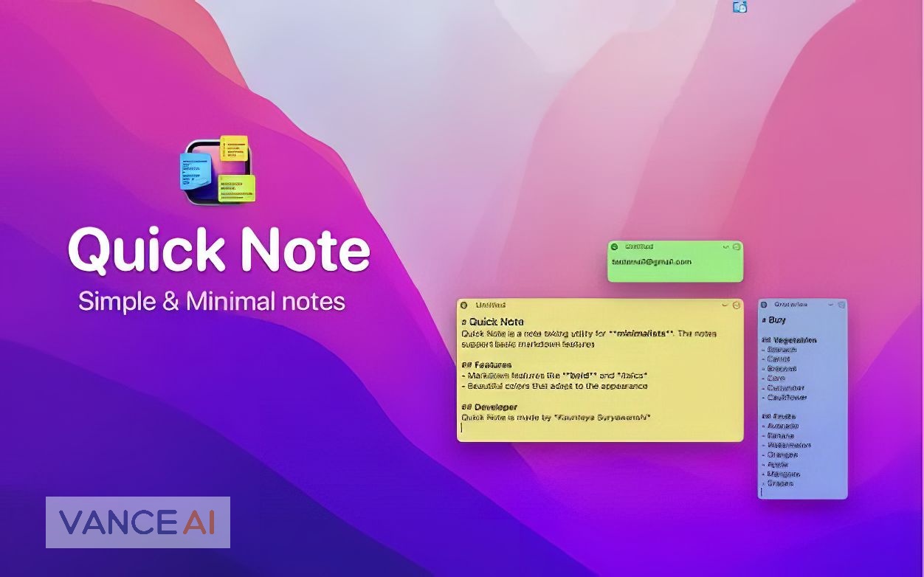Click the left circle button on the yellow note
Screen dimensions: 924x577
[463, 305]
